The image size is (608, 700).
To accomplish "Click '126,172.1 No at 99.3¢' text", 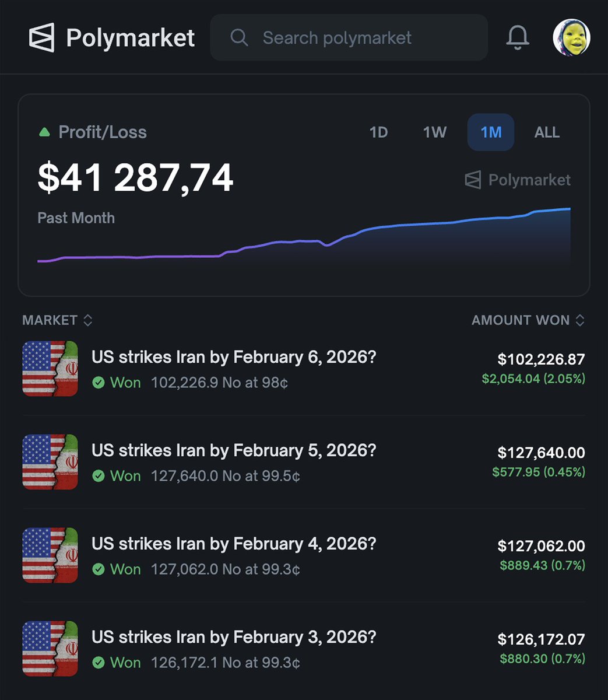I will tap(226, 663).
